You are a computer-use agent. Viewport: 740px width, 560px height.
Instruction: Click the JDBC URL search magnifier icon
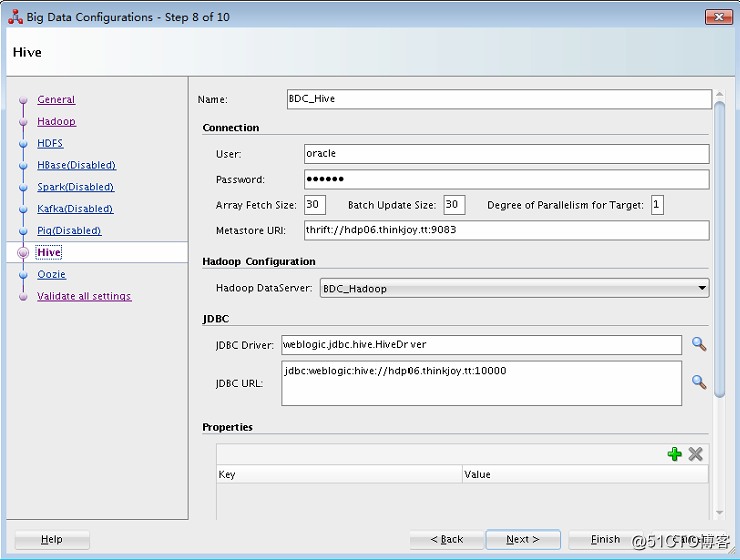699,382
